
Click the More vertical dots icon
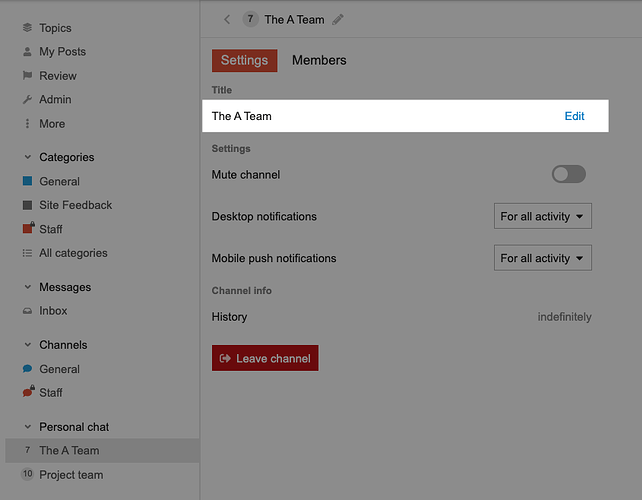[27, 123]
